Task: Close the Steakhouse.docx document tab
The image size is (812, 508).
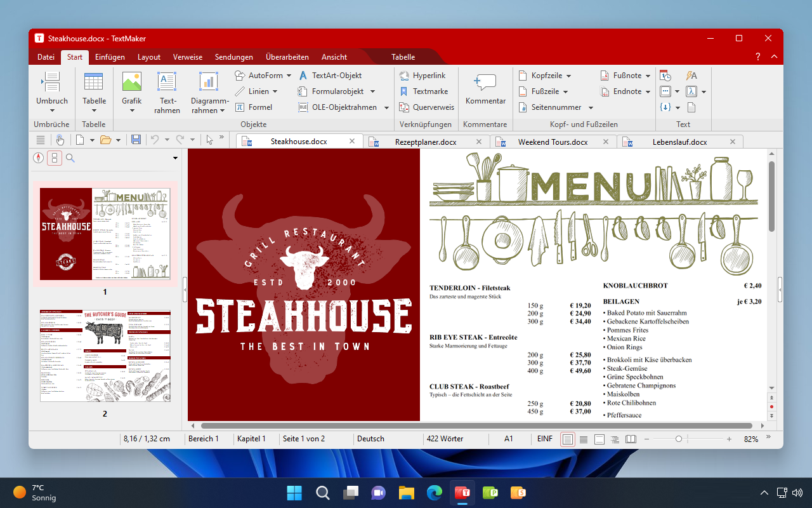Action: click(352, 142)
